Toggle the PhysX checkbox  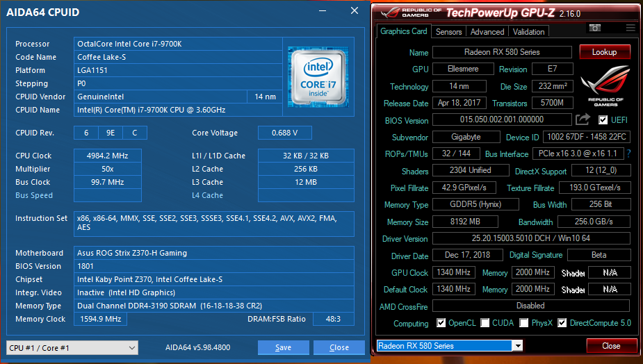(x=523, y=322)
